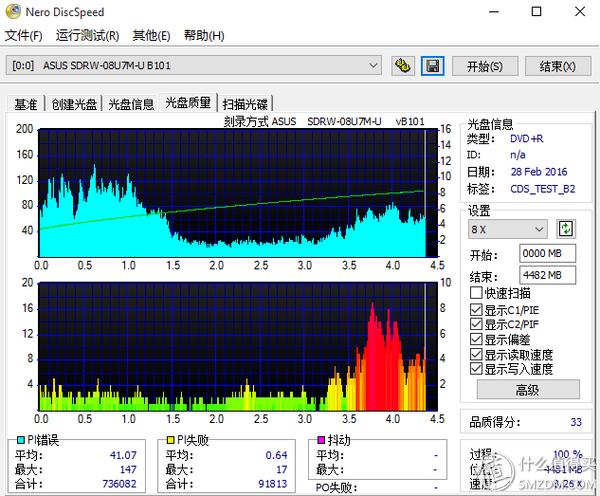Click the PI错误 total 736082
Screen dimensions: 600x496
pos(119,484)
